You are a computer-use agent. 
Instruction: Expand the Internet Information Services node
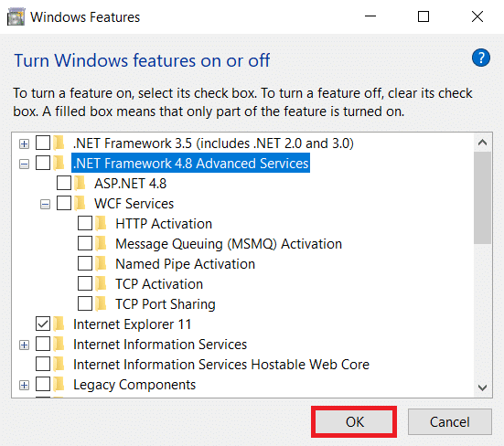click(x=24, y=345)
